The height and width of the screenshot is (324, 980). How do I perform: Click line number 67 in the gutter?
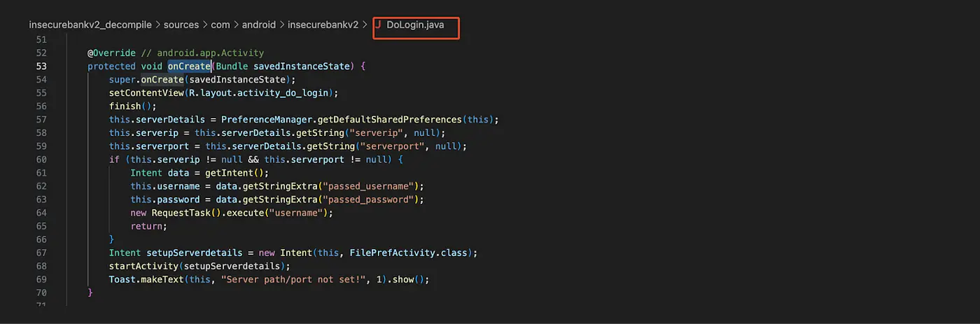[41, 253]
